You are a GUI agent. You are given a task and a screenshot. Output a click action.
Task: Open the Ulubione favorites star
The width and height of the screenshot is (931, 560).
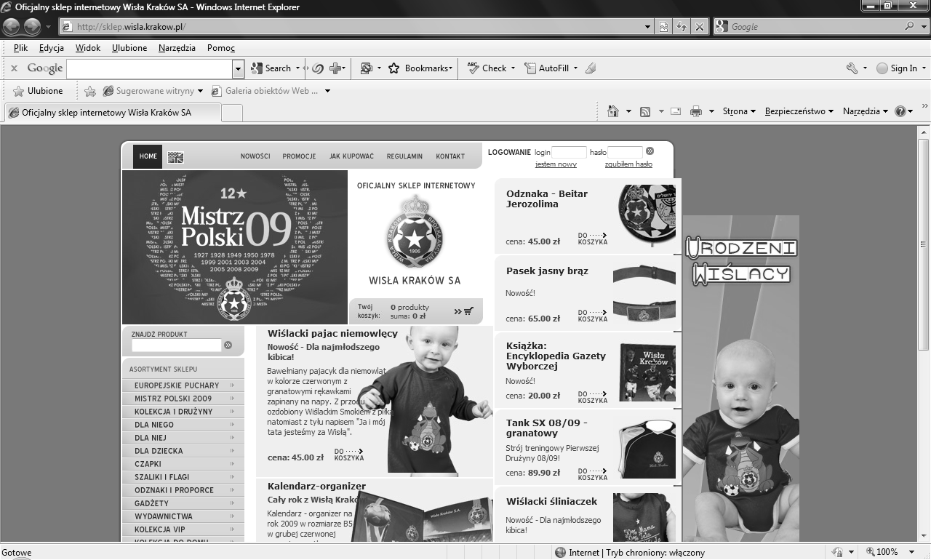[x=38, y=91]
